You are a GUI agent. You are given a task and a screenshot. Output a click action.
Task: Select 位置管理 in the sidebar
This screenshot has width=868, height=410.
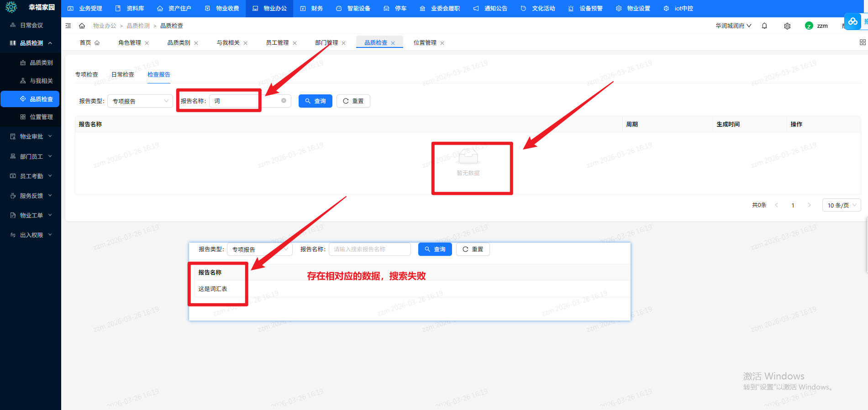41,117
